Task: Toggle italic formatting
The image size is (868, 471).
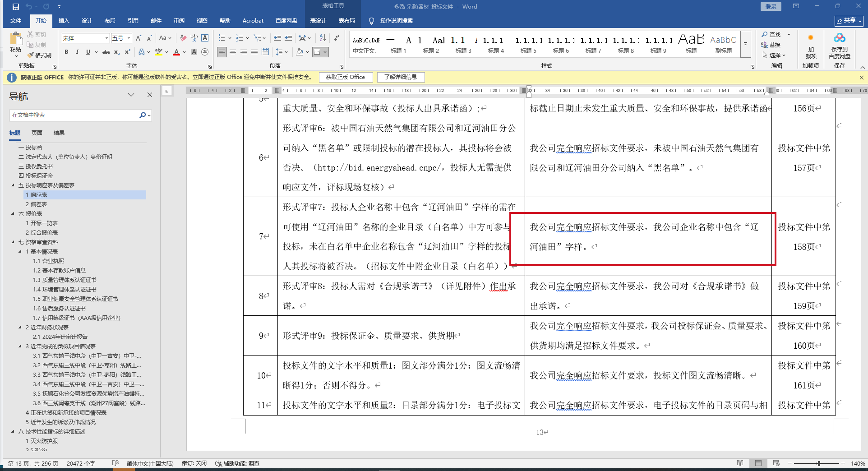Action: click(x=77, y=52)
